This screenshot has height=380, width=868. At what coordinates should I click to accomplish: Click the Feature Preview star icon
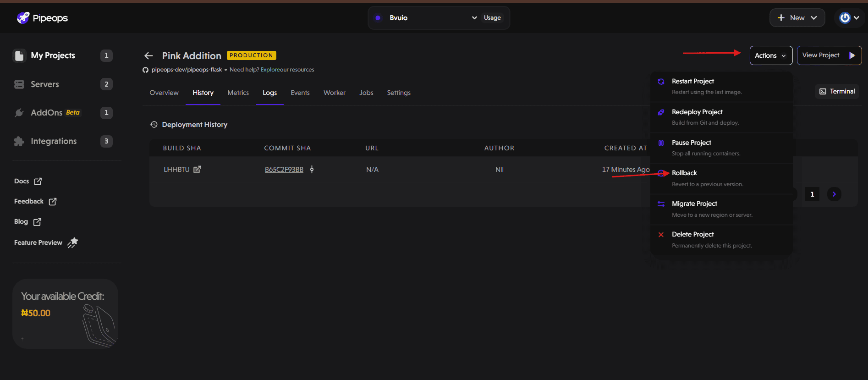coord(73,242)
